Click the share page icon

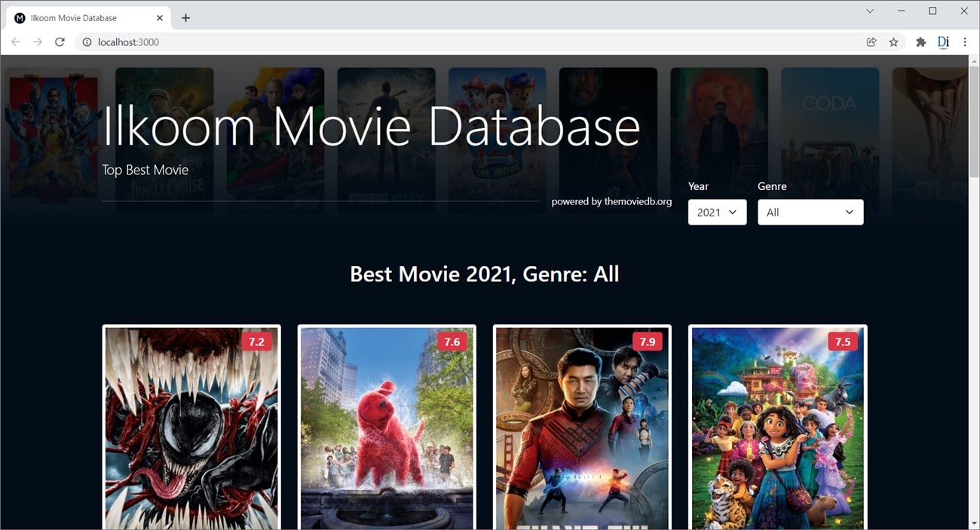pos(871,42)
